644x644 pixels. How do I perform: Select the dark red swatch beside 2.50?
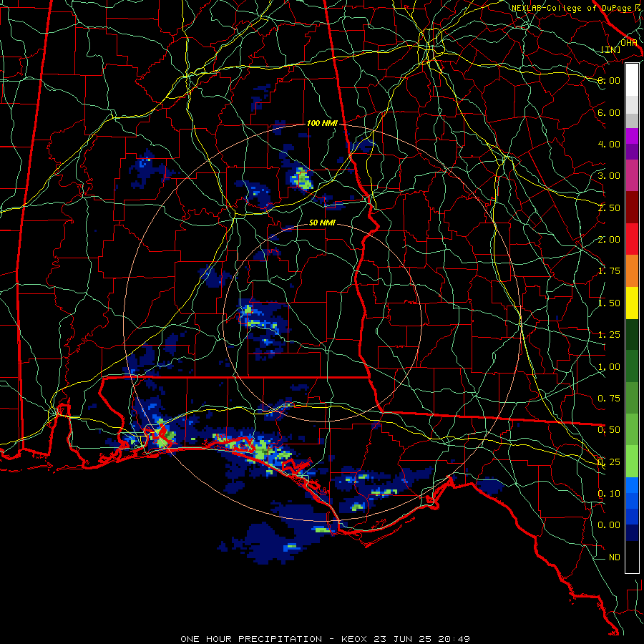point(632,208)
